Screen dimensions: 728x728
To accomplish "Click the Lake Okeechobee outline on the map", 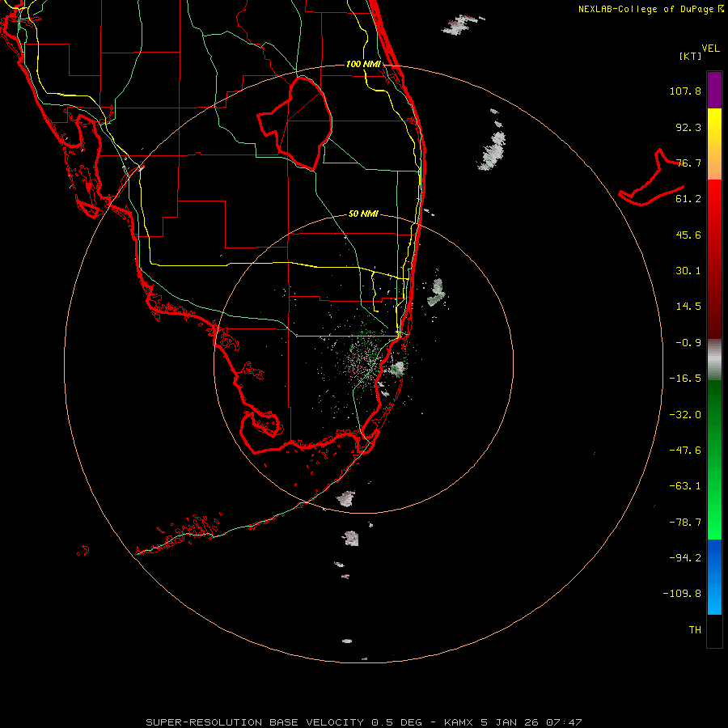I will click(294, 123).
